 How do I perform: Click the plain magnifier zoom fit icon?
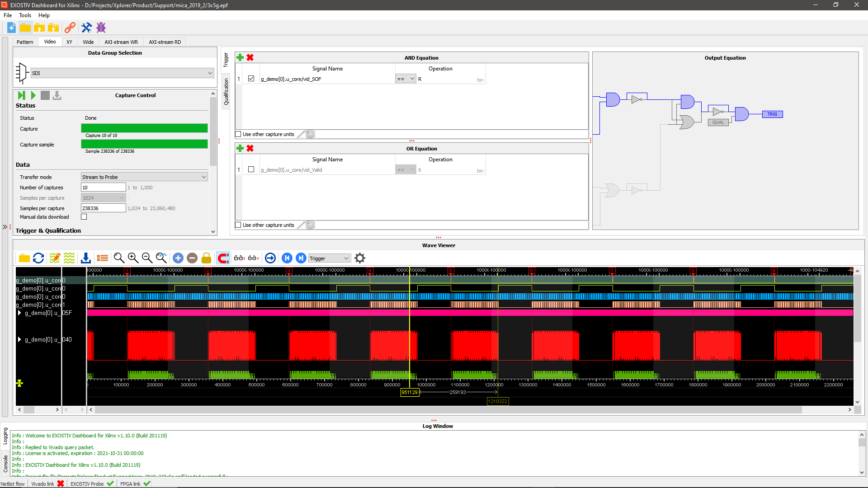pos(119,258)
